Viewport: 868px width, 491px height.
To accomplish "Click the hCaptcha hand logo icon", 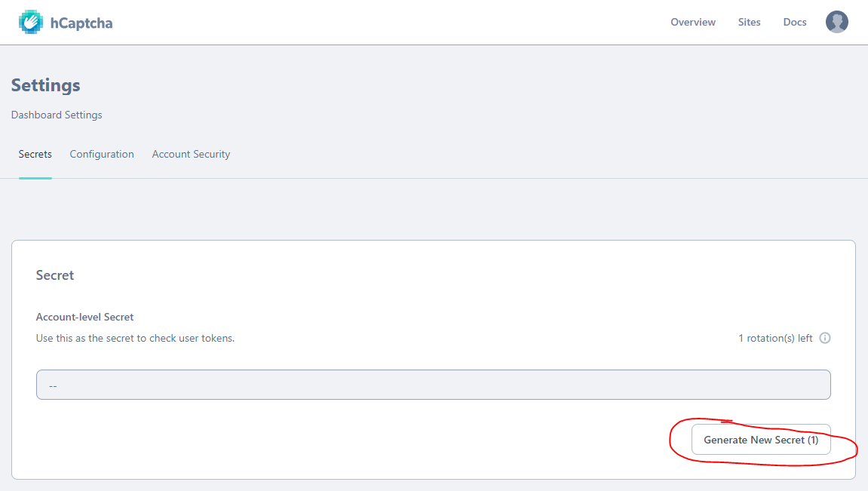I will (x=30, y=22).
